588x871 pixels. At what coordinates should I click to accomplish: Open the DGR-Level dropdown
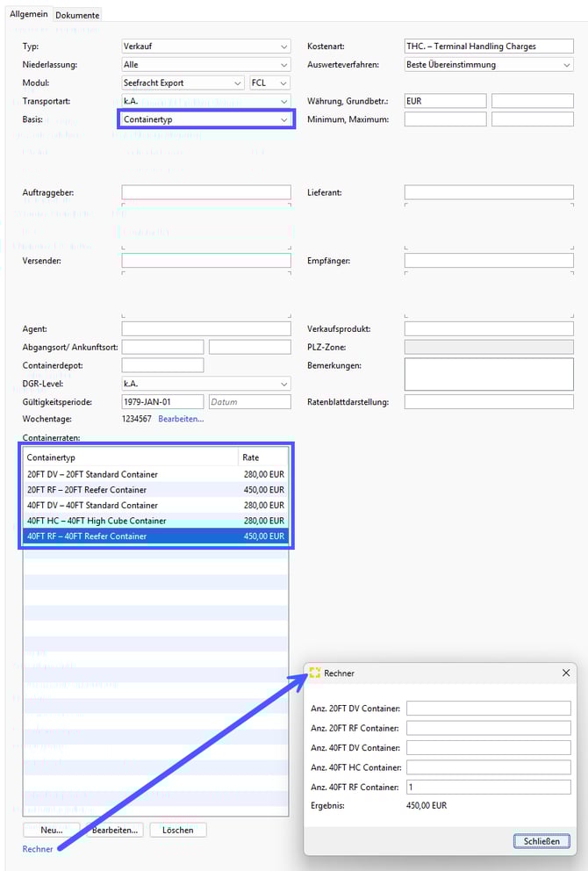[x=206, y=384]
